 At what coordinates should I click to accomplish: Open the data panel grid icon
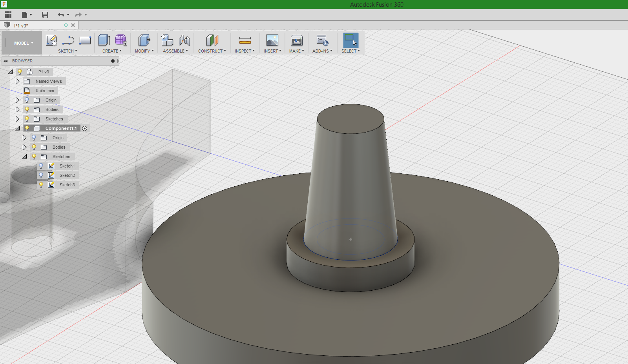tap(8, 15)
